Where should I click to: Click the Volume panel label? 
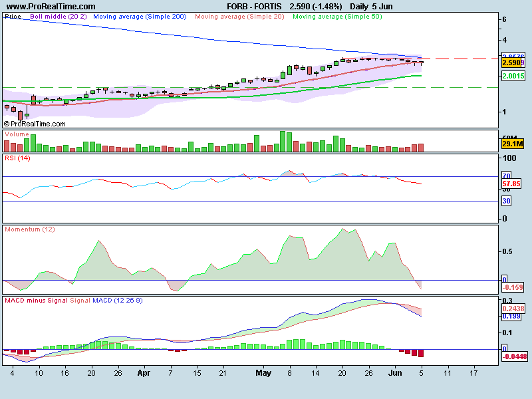click(x=17, y=134)
